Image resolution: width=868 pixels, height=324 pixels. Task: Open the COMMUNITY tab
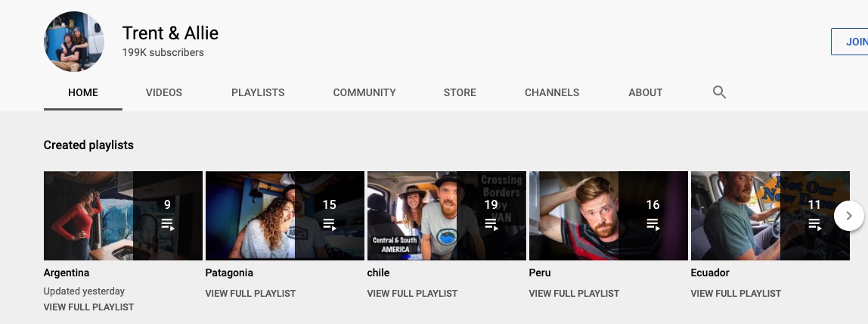pos(364,92)
